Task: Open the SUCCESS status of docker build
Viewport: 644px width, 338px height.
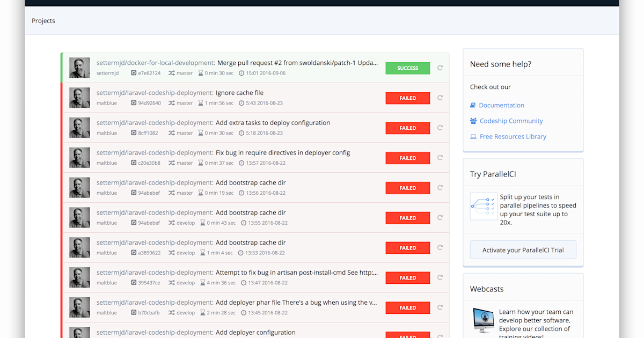Action: click(x=408, y=68)
